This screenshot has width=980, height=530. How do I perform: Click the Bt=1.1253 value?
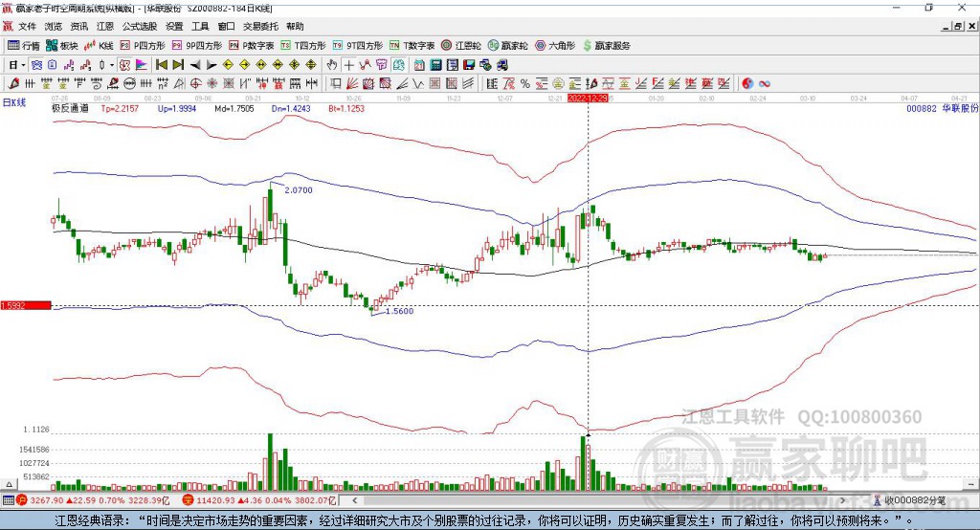click(346, 108)
